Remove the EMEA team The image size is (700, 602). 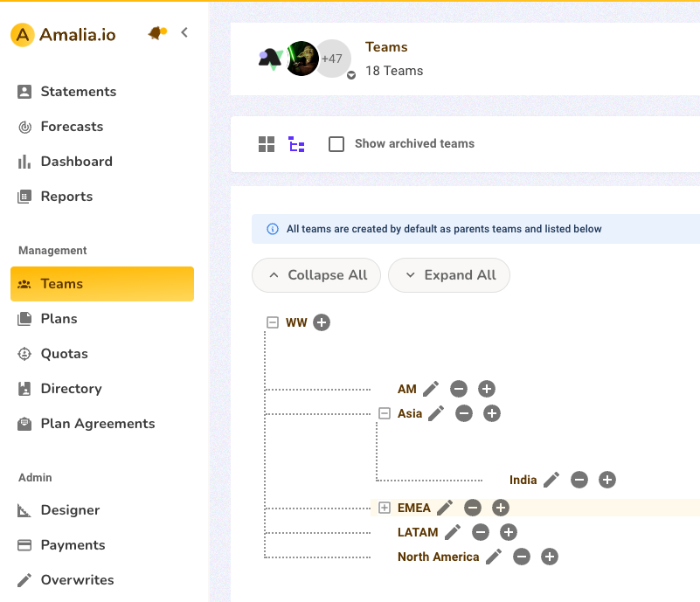[x=472, y=508]
